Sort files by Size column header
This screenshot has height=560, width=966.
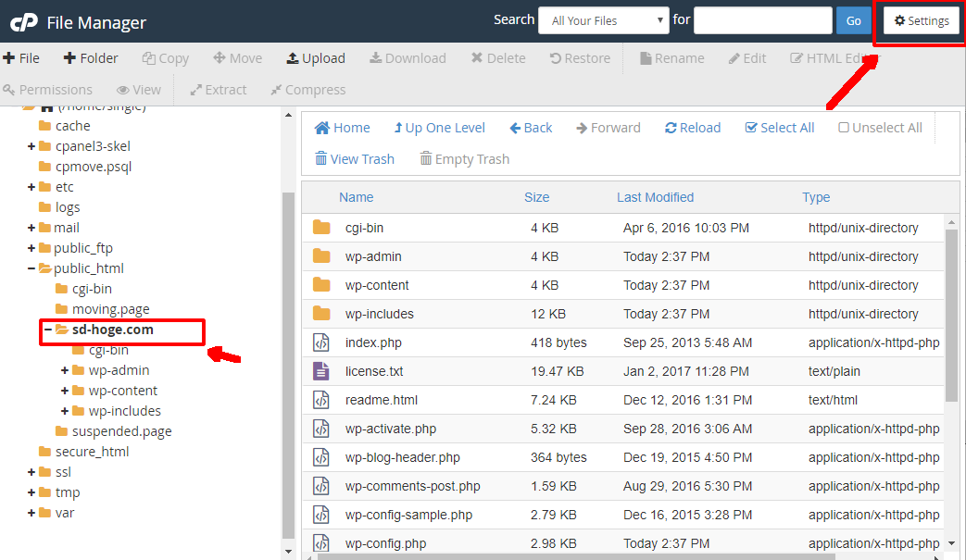[x=536, y=197]
